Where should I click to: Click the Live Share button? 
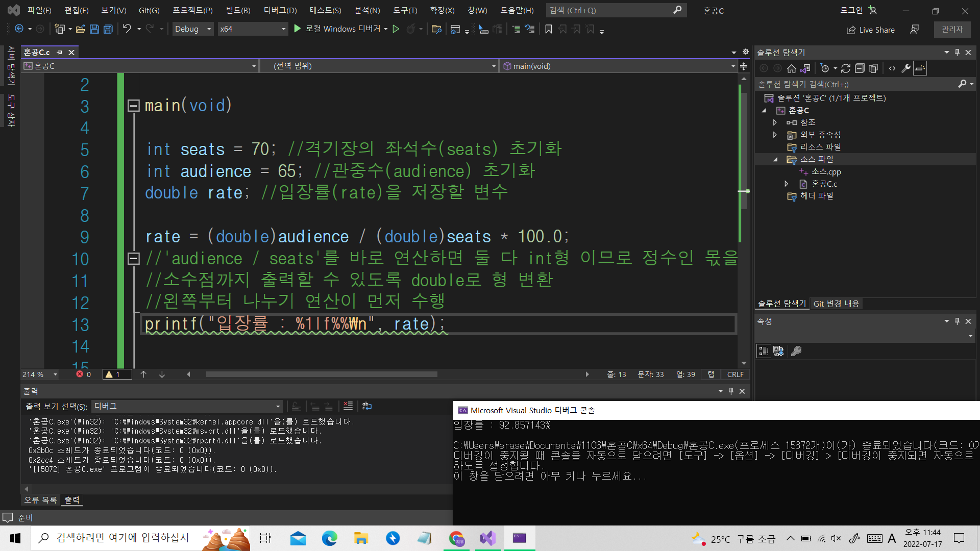pos(870,30)
